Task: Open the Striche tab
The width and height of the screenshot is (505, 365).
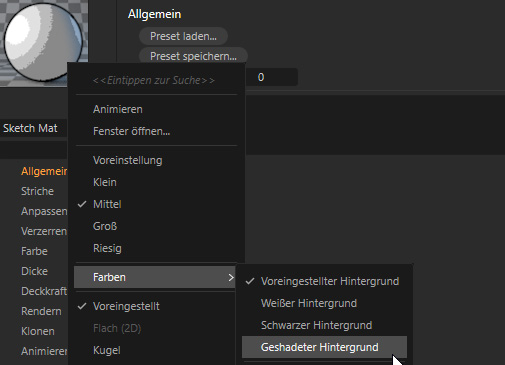Action: point(37,191)
